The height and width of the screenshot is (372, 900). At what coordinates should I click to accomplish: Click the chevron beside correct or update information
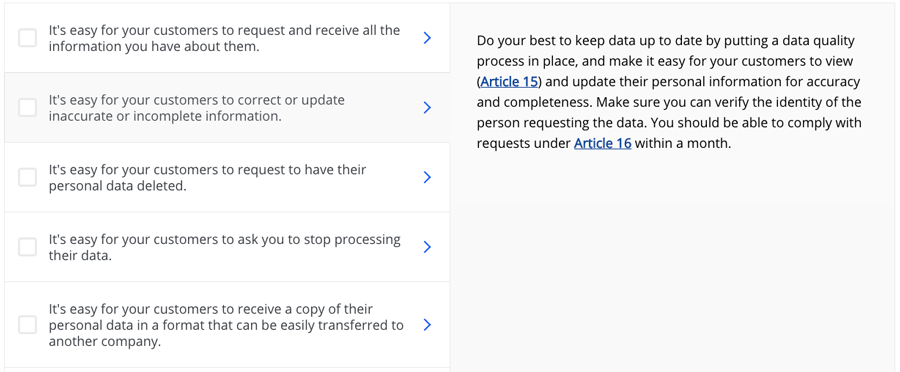(426, 107)
